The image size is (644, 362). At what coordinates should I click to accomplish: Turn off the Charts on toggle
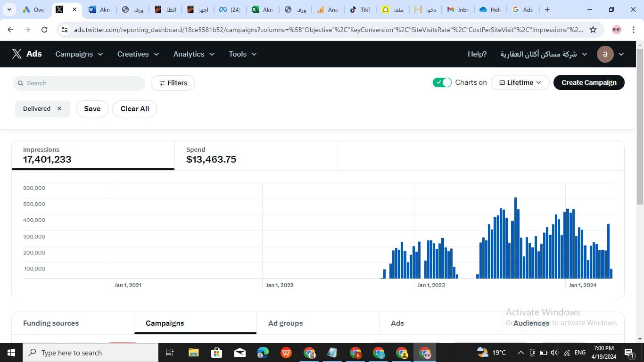click(x=442, y=82)
